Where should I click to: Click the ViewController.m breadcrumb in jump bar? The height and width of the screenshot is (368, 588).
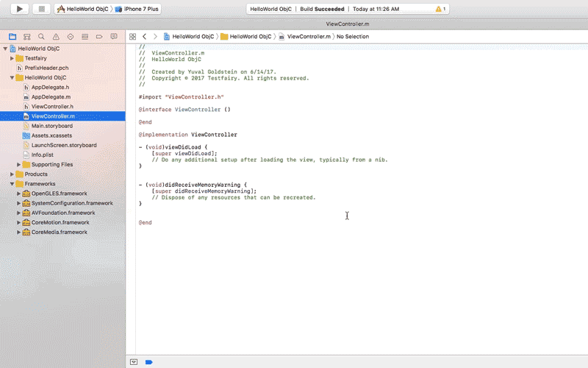tap(305, 36)
